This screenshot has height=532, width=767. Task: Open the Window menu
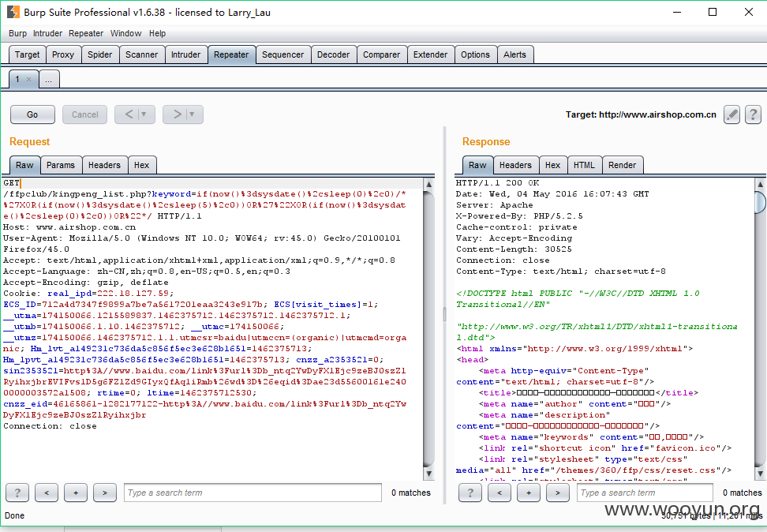point(125,33)
